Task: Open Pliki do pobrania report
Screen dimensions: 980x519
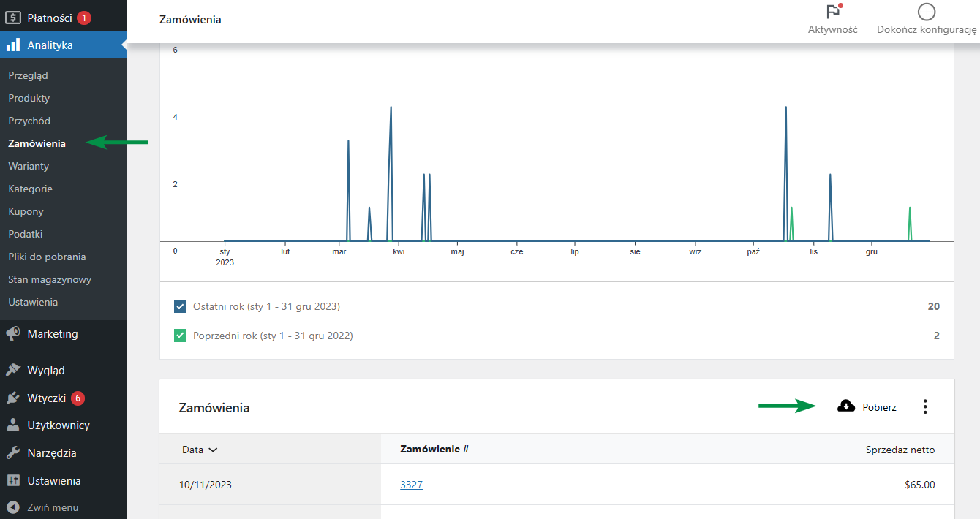Action: click(47, 257)
